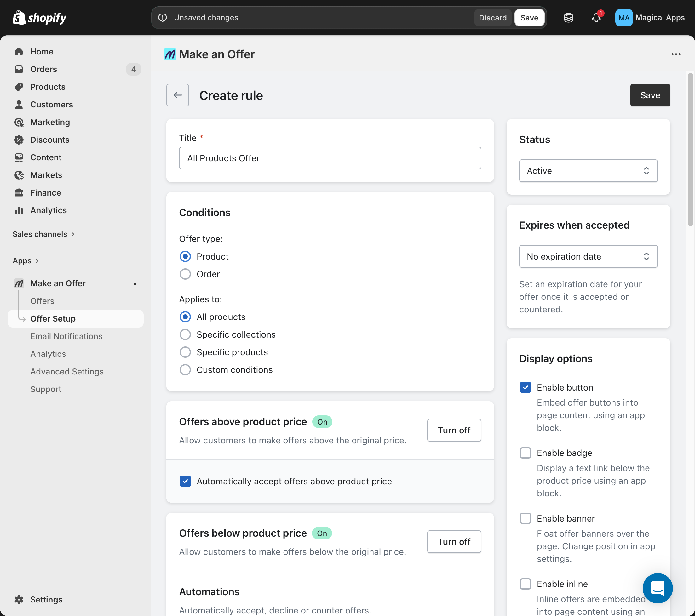Image resolution: width=695 pixels, height=616 pixels.
Task: Choose Specific collections radio option
Action: (x=185, y=334)
